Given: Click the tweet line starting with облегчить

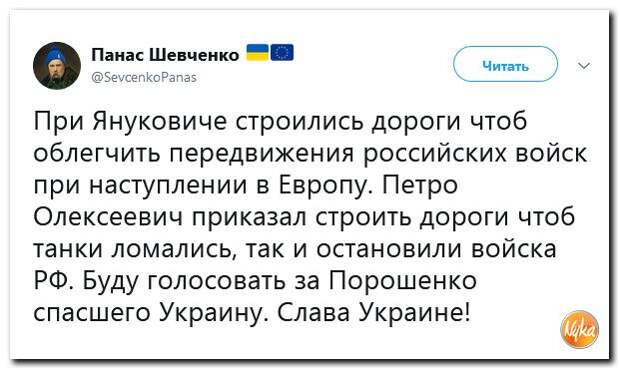Looking at the screenshot, I should [x=310, y=153].
